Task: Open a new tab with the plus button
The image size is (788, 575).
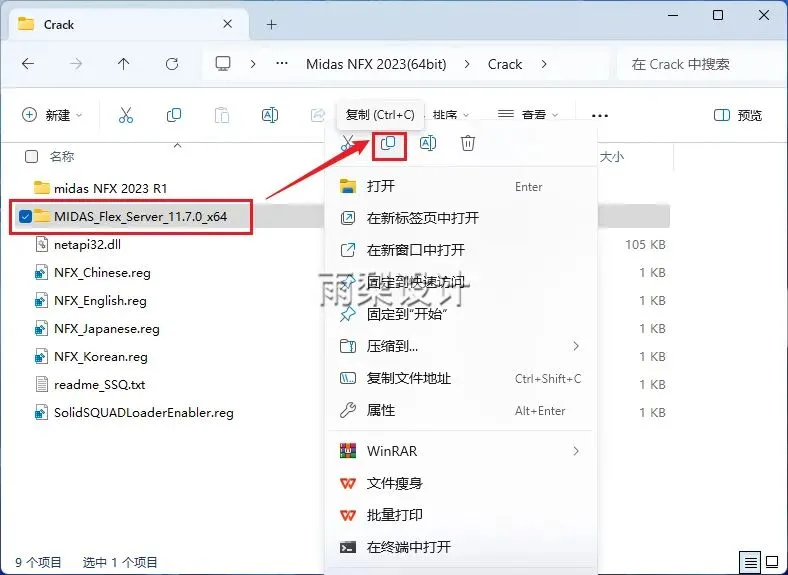Action: pyautogui.click(x=272, y=24)
